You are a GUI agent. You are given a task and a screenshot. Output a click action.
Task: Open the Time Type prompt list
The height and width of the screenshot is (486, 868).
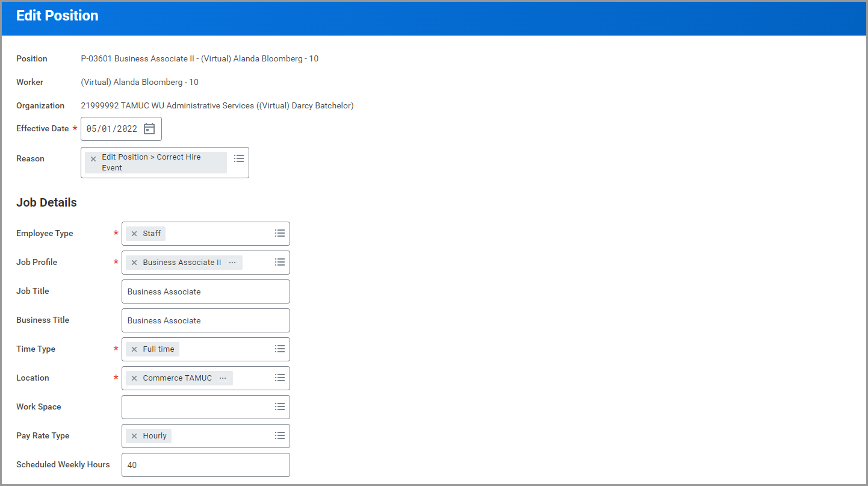(x=280, y=349)
